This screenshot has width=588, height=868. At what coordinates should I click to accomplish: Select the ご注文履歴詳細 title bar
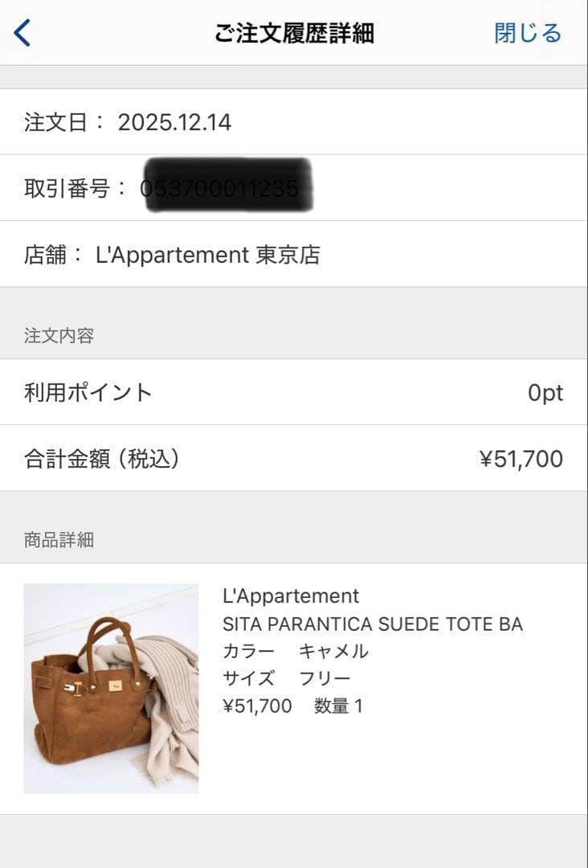[x=294, y=33]
